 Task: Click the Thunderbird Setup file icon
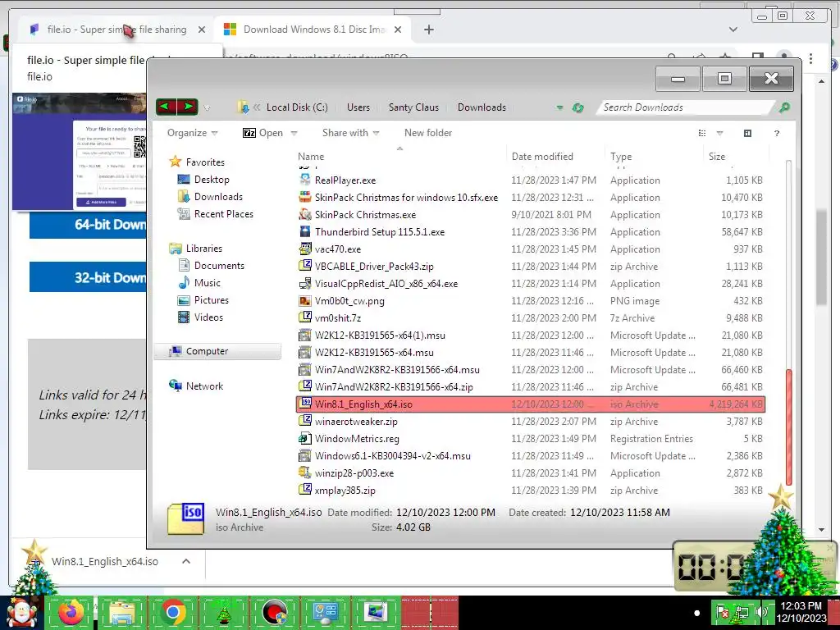click(305, 231)
